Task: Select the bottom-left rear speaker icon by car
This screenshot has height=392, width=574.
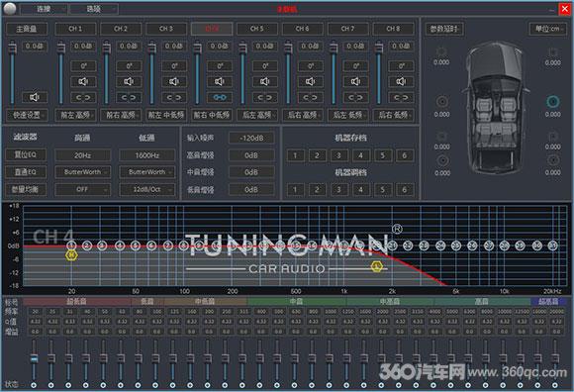Action: coord(442,160)
